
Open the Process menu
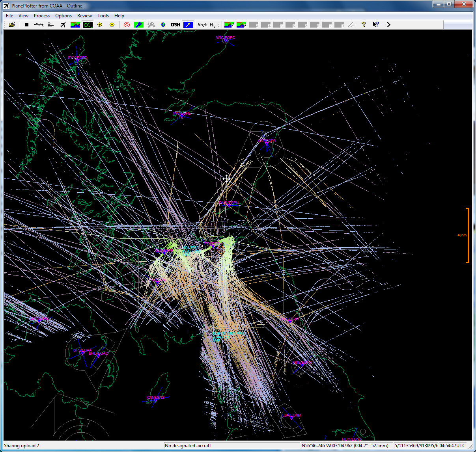coord(42,16)
